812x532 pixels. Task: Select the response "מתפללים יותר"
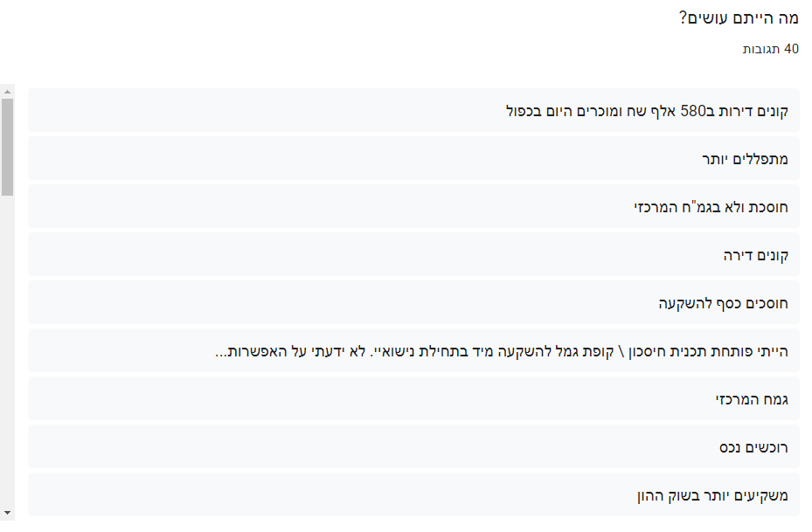[745, 159]
